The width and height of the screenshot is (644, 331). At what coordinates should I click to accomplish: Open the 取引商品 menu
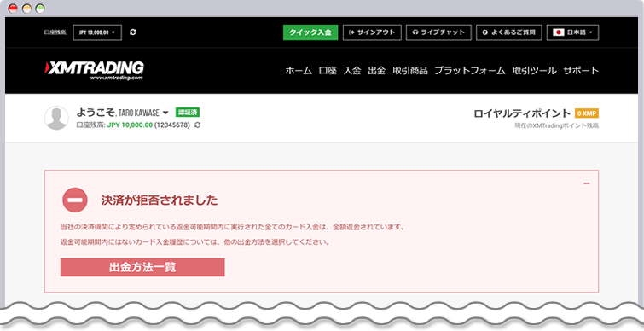point(410,71)
